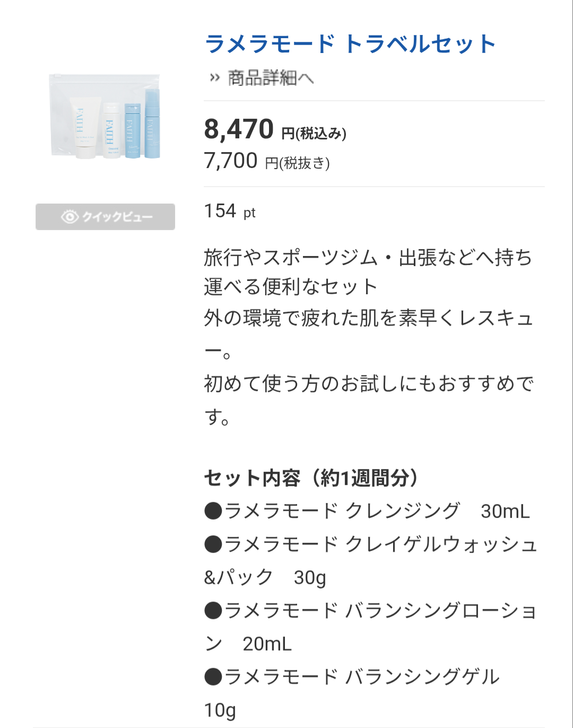573x728 pixels.
Task: Click the bullet icon beside クレンジング 30mL
Action: point(213,512)
